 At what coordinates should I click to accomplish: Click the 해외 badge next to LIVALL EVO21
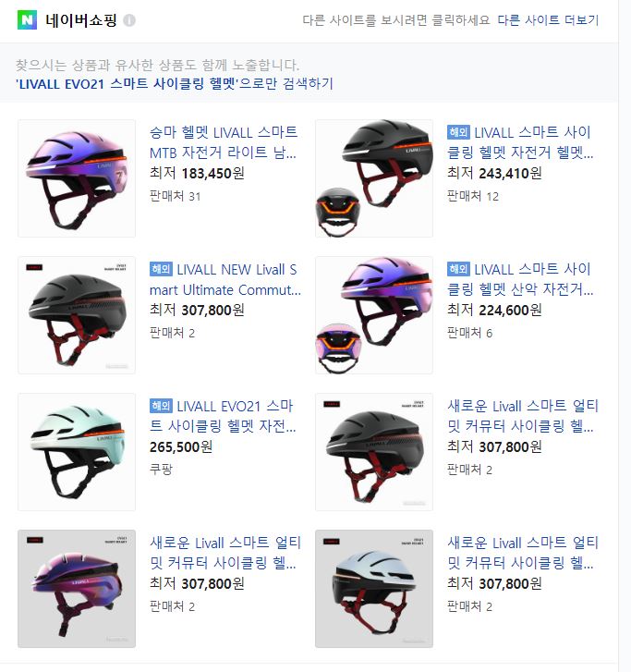[161, 406]
